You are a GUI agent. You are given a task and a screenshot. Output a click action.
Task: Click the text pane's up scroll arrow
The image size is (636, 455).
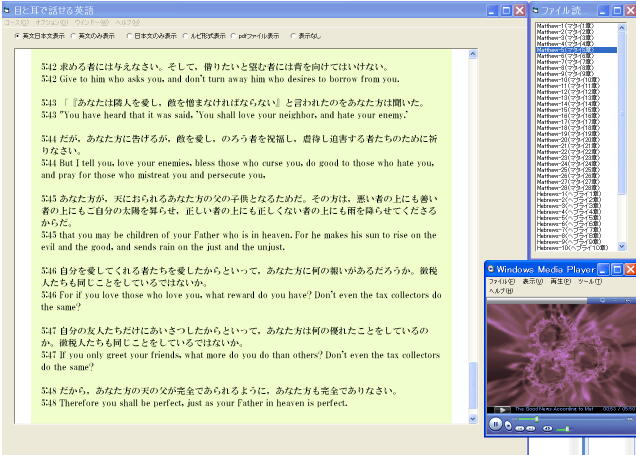point(473,54)
